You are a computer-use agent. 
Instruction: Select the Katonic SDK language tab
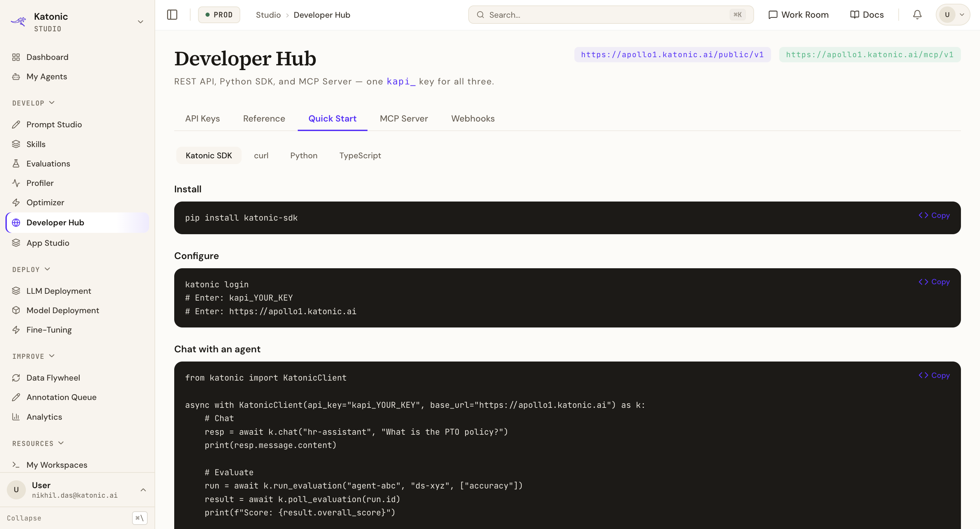point(209,155)
